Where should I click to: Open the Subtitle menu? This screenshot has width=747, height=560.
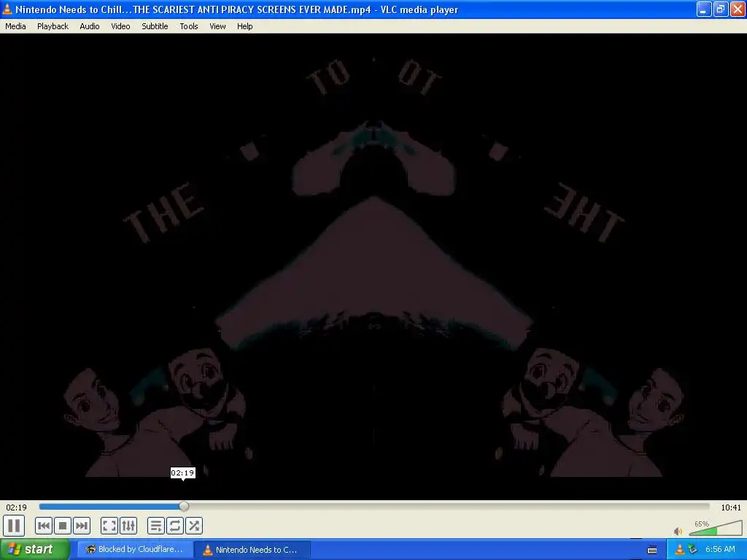coord(155,26)
